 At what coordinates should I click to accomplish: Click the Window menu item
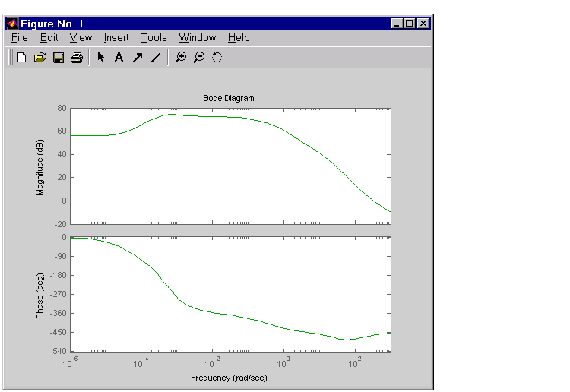click(198, 37)
